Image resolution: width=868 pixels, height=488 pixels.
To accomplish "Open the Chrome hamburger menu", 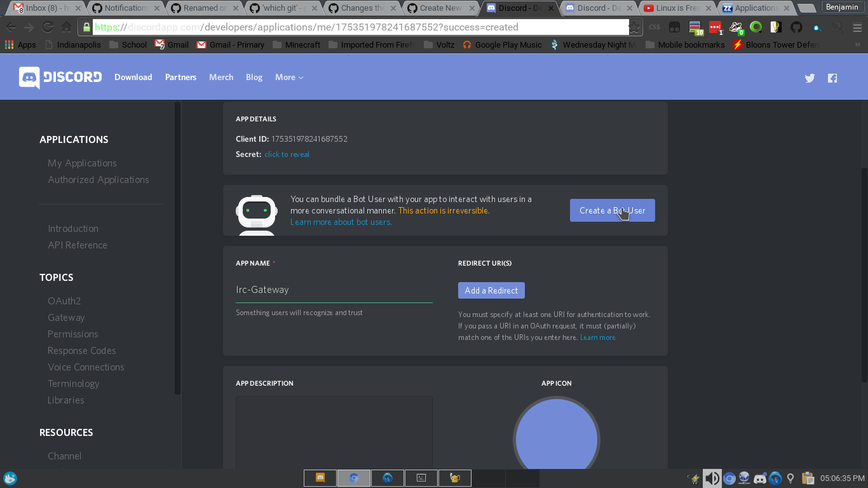I will coord(857,27).
